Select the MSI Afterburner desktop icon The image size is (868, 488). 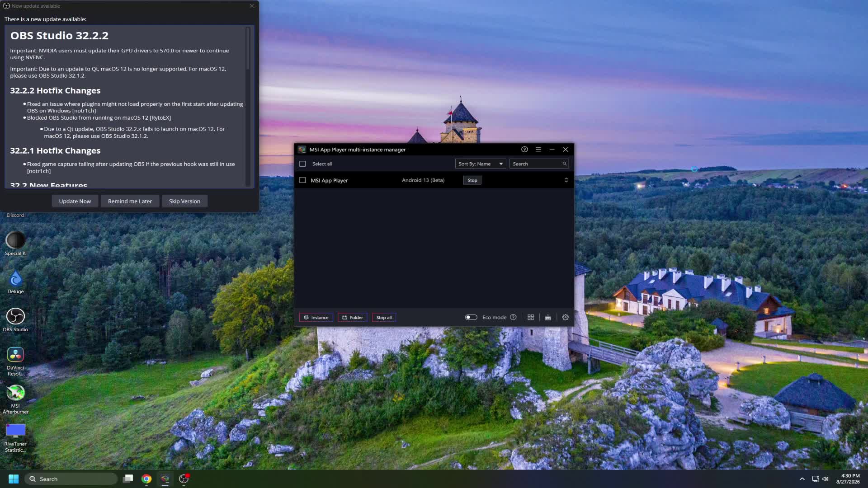coord(15,399)
